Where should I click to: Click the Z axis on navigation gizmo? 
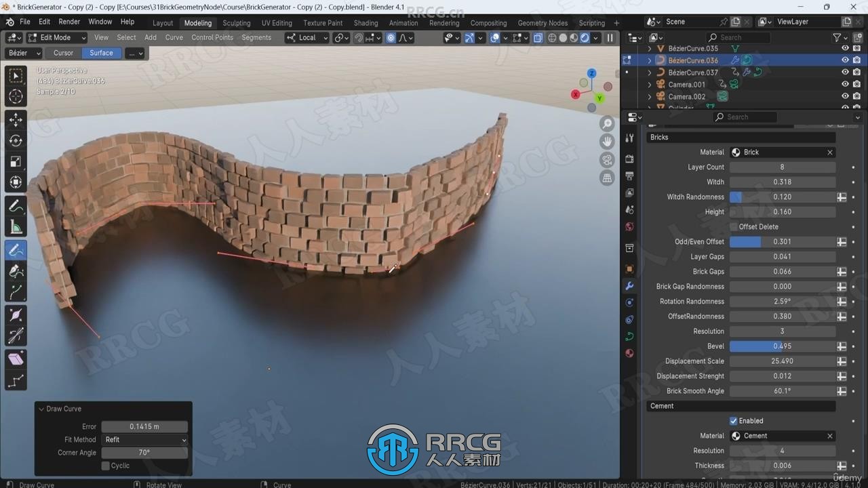(591, 73)
